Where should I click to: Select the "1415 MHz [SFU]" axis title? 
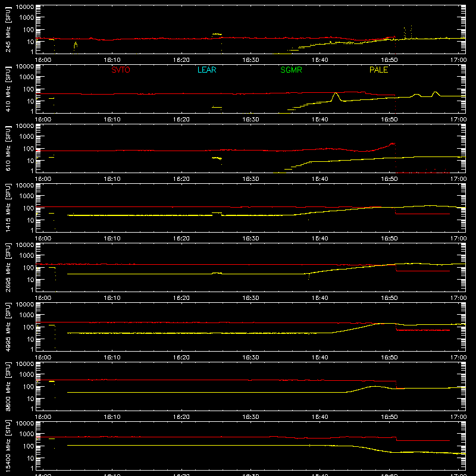8,208
